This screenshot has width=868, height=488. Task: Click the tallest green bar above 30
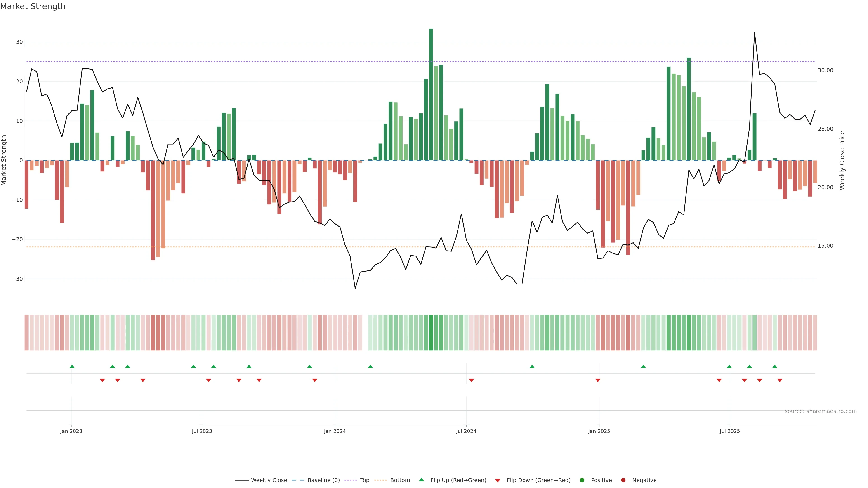coord(431,94)
